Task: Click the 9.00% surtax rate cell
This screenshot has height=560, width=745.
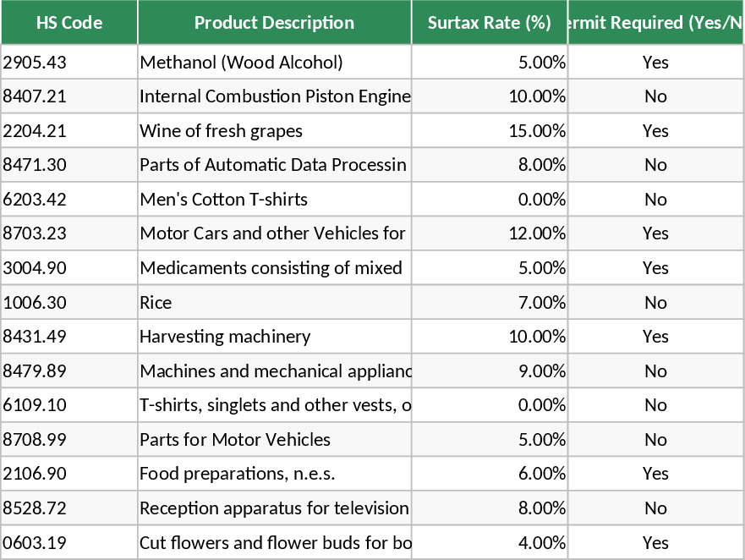Action: tap(489, 371)
